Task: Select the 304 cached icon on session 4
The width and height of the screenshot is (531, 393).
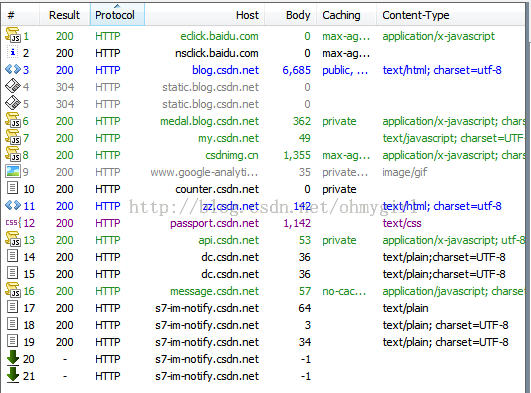Action: click(13, 86)
